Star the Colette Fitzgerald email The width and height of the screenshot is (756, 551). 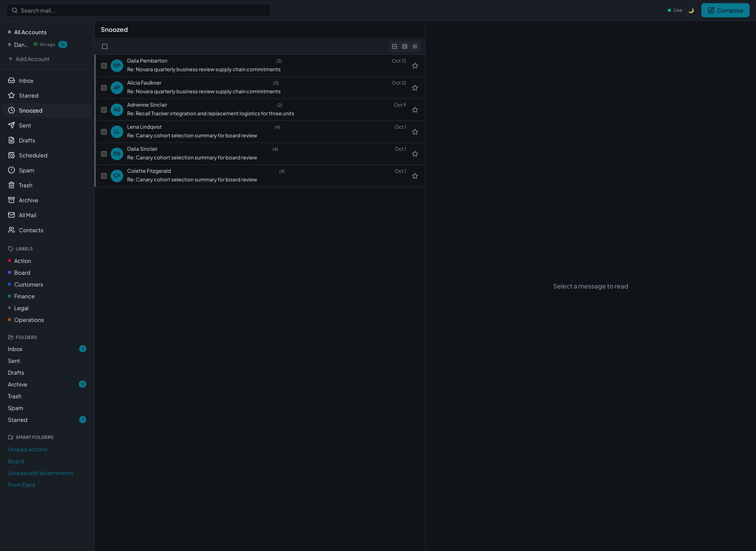415,176
